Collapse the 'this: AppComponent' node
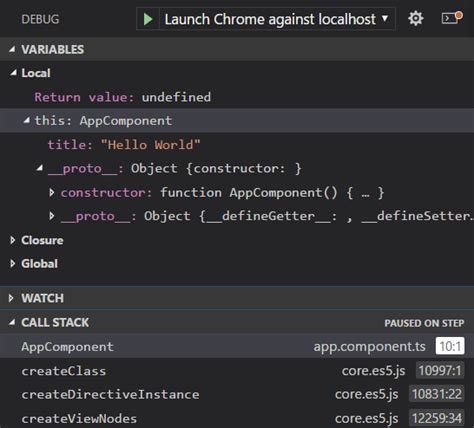Viewport: 474px width, 428px height. [x=26, y=120]
